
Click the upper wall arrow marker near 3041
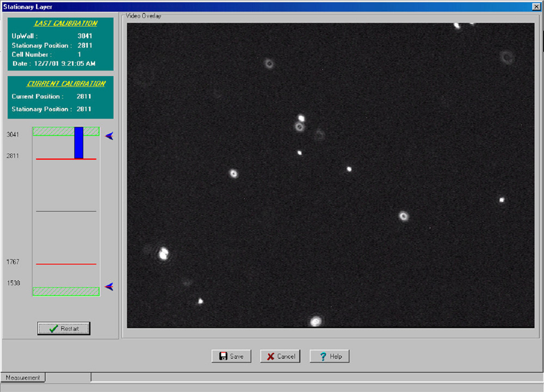coord(109,136)
